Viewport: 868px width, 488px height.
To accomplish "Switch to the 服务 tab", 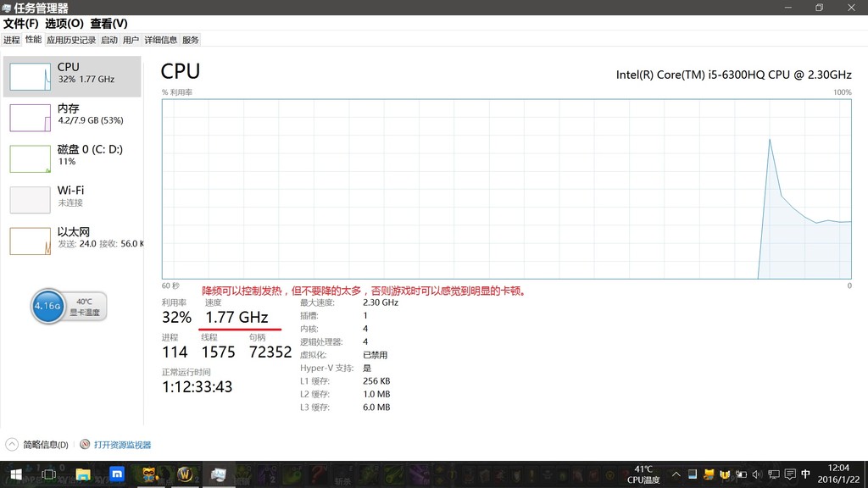I will pyautogui.click(x=191, y=40).
